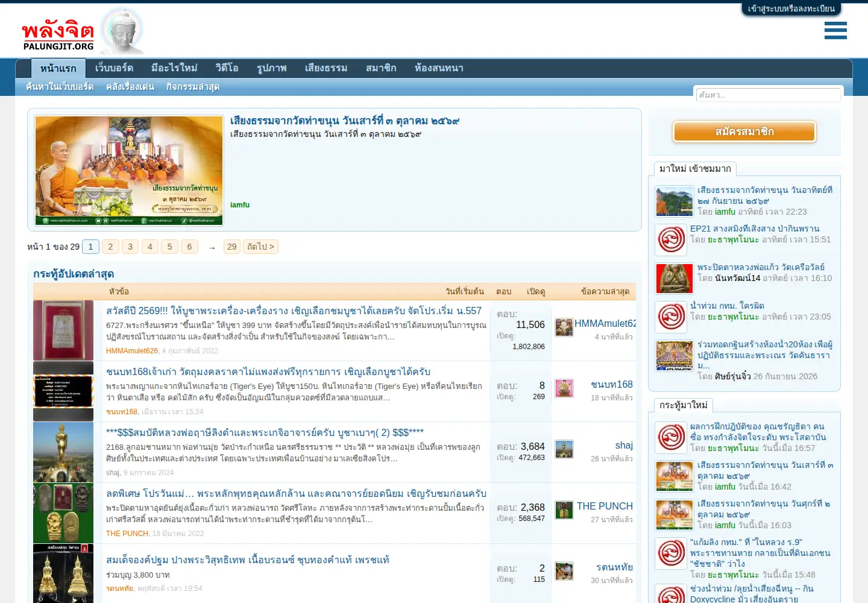
Task: Open the เสียงธรรม tab
Action: tap(326, 68)
